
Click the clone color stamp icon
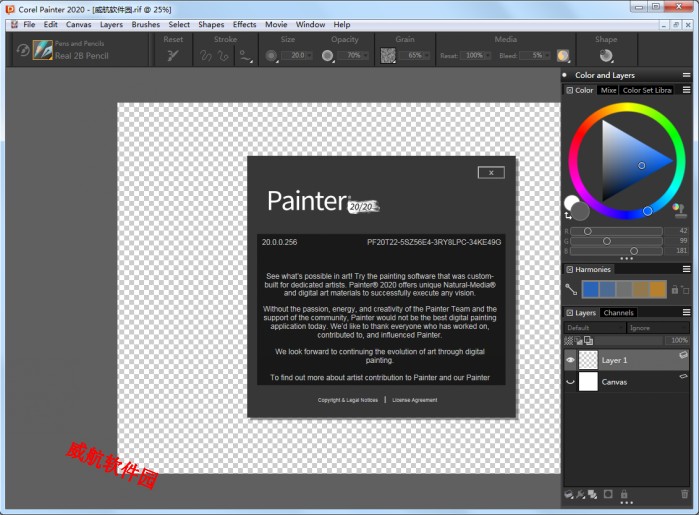pos(678,210)
